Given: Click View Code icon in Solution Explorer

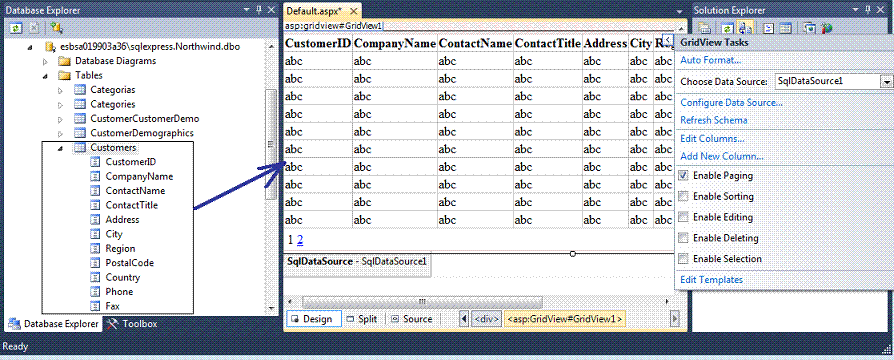Looking at the screenshot, I should click(768, 27).
